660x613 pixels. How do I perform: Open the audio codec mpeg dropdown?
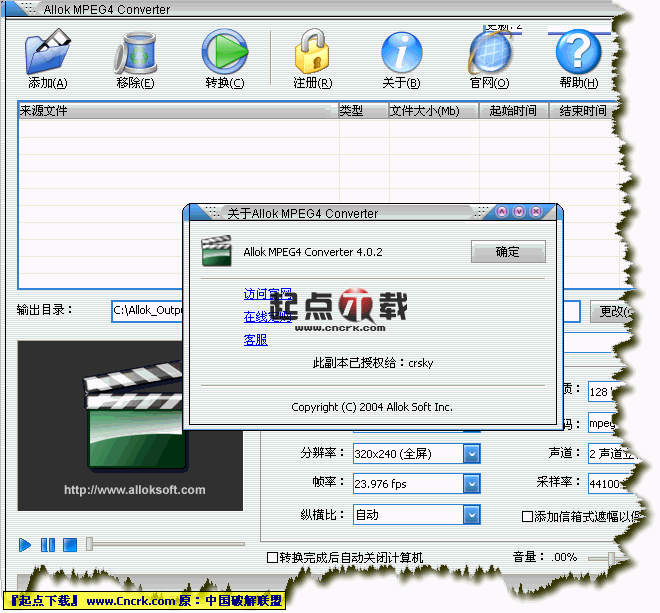pos(603,423)
